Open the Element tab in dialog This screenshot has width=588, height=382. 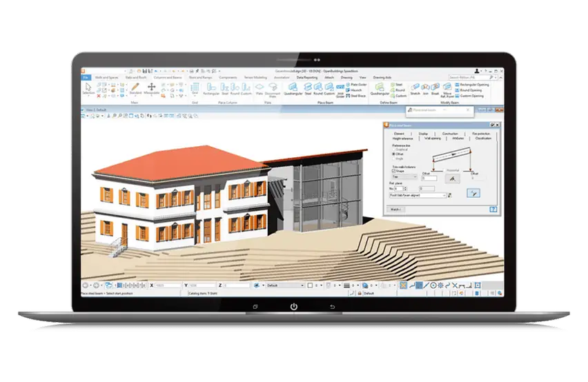pyautogui.click(x=399, y=134)
